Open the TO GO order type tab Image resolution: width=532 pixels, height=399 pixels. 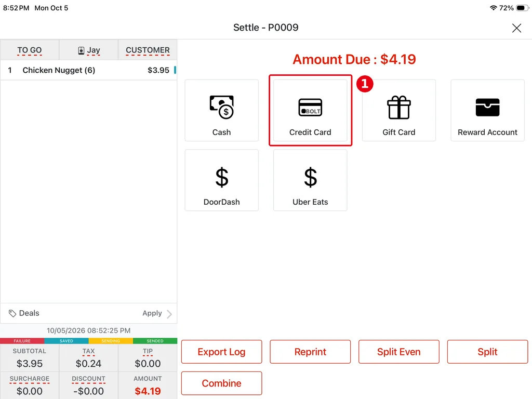(30, 50)
